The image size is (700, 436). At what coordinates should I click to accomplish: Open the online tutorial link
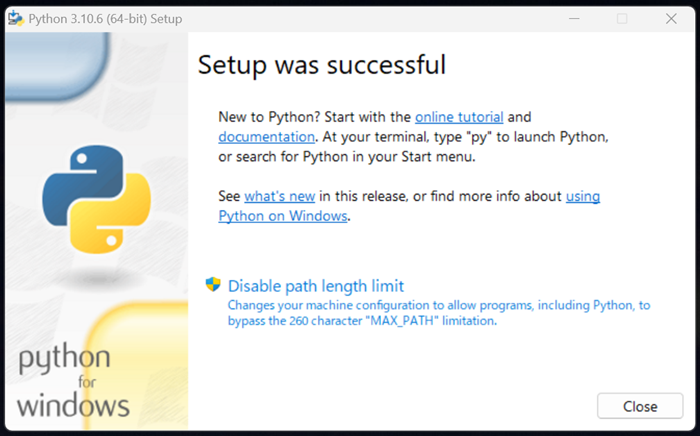coord(459,117)
